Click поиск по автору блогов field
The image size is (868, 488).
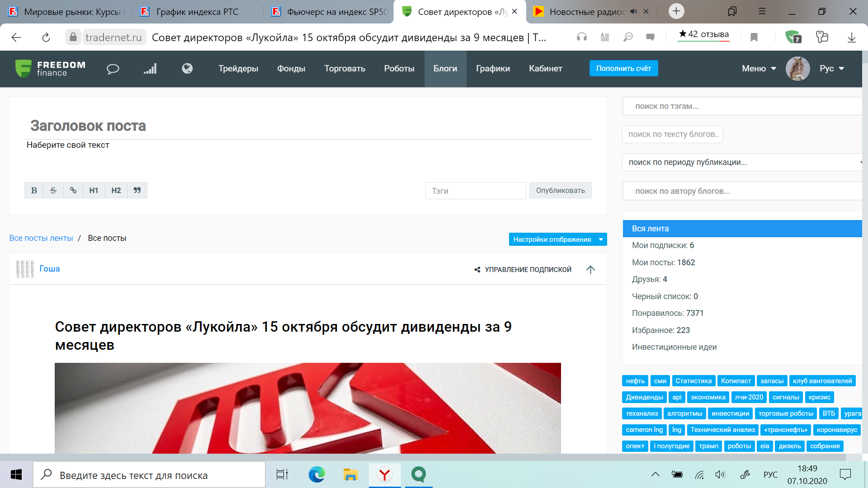click(x=743, y=191)
